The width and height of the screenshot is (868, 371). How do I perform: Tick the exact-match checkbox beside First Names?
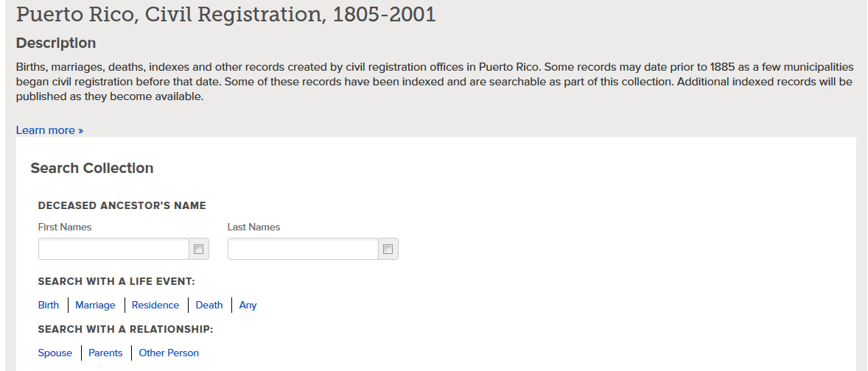pos(198,250)
